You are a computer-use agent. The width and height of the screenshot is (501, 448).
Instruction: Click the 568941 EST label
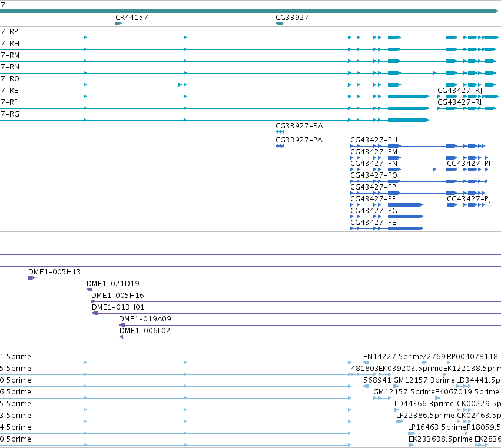click(377, 380)
